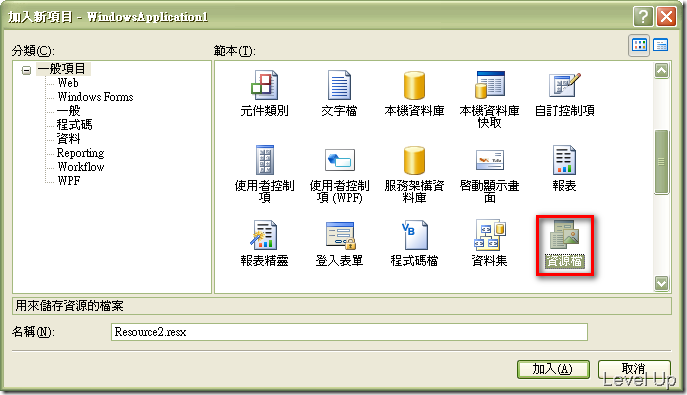The width and height of the screenshot is (687, 395).
Task: Click the 加入(A) button
Action: click(x=553, y=369)
